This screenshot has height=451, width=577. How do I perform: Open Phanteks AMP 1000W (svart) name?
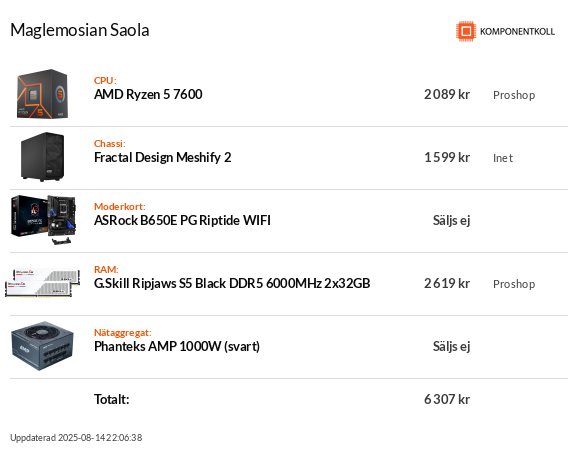coord(177,347)
